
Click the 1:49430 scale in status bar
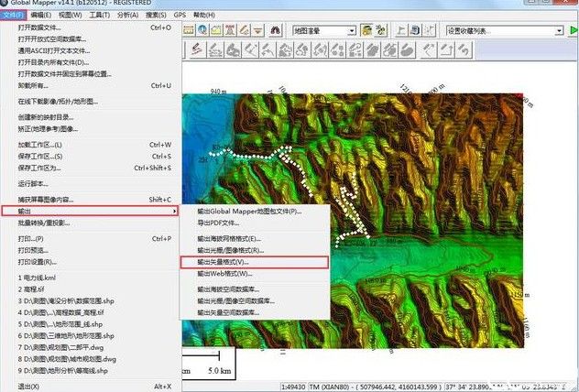click(293, 387)
